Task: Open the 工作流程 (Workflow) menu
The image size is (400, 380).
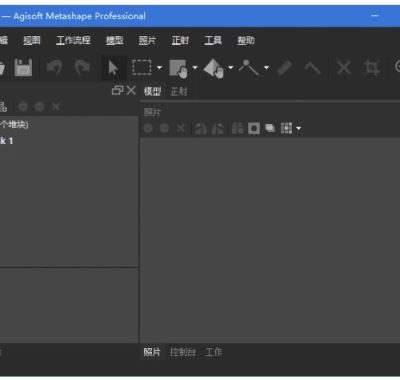Action: [x=73, y=41]
